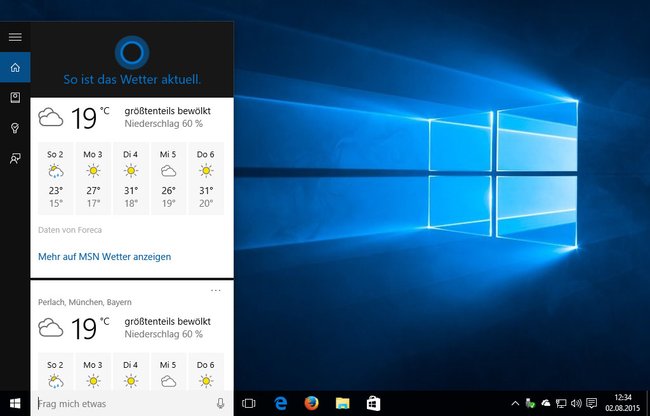Open Action Center notification icon
The width and height of the screenshot is (650, 416).
592,403
